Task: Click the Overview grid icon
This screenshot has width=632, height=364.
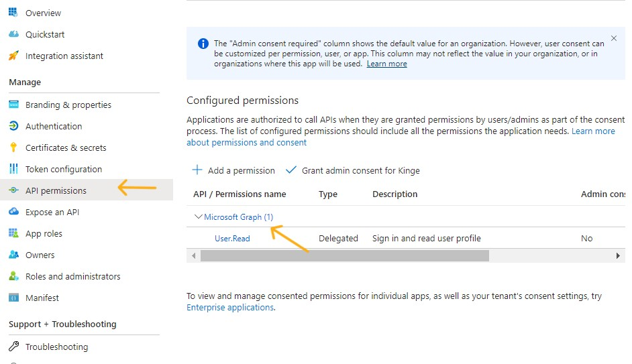Action: [x=13, y=13]
